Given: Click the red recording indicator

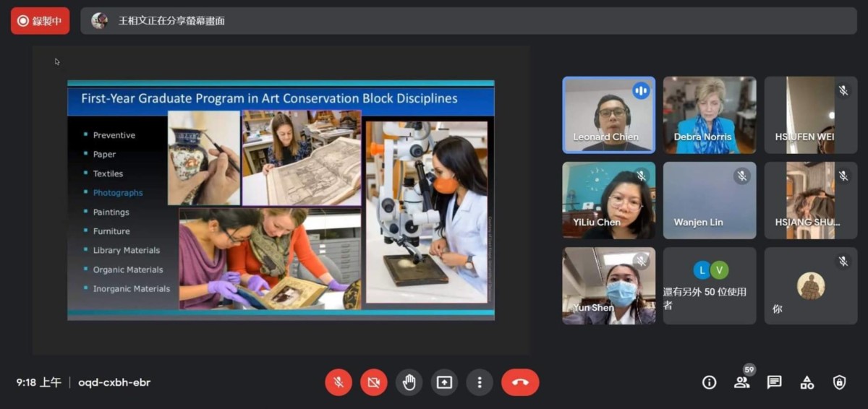Looking at the screenshot, I should (40, 21).
